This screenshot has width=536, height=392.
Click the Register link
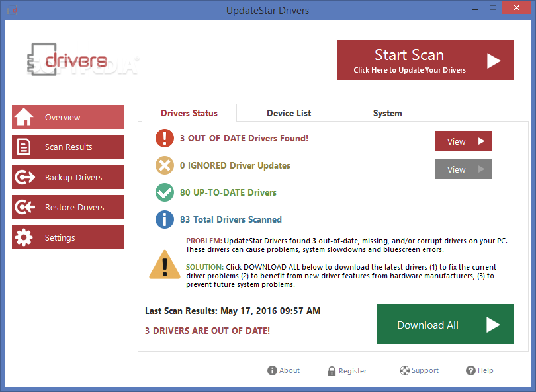(x=347, y=371)
